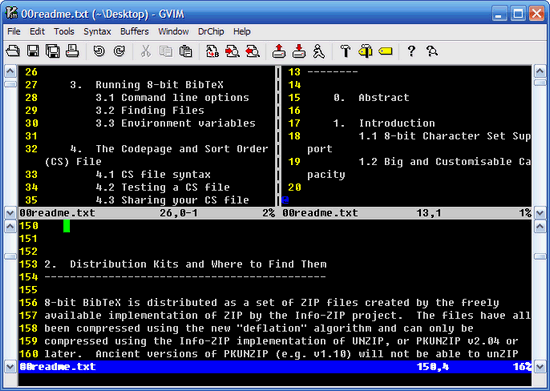Click the green cursor block on line 150

tap(67, 226)
